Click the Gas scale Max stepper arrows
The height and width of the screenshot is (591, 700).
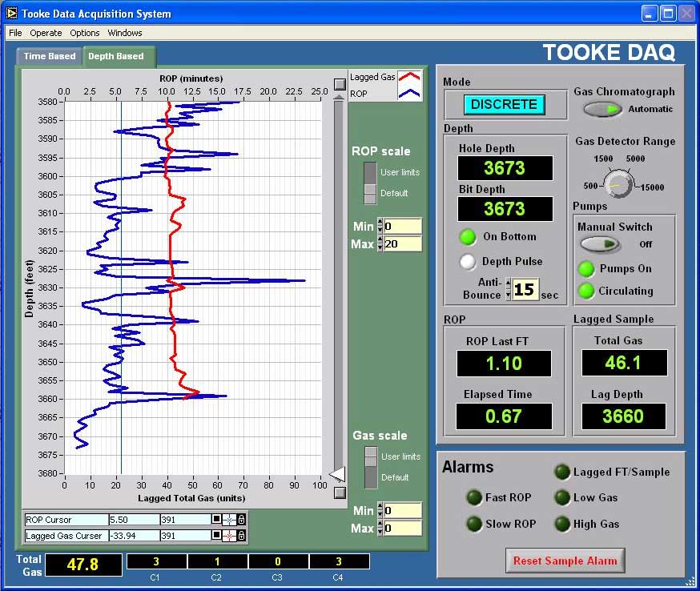[380, 528]
